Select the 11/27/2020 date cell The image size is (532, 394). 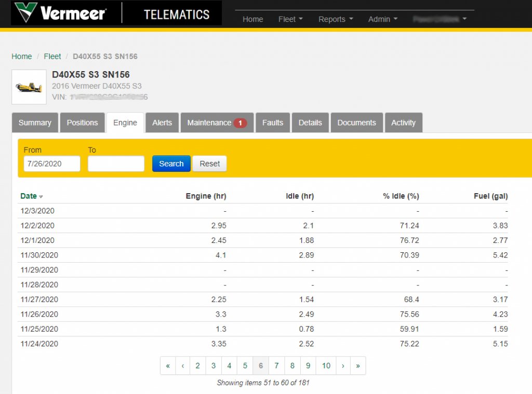point(39,300)
